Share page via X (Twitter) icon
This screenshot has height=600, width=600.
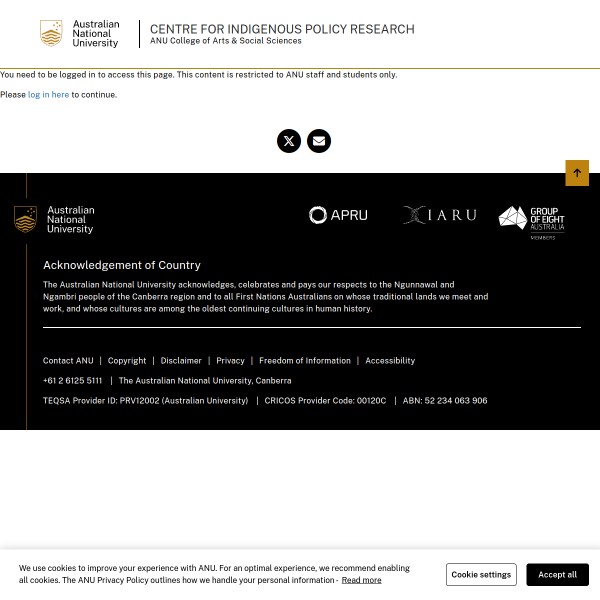click(289, 141)
